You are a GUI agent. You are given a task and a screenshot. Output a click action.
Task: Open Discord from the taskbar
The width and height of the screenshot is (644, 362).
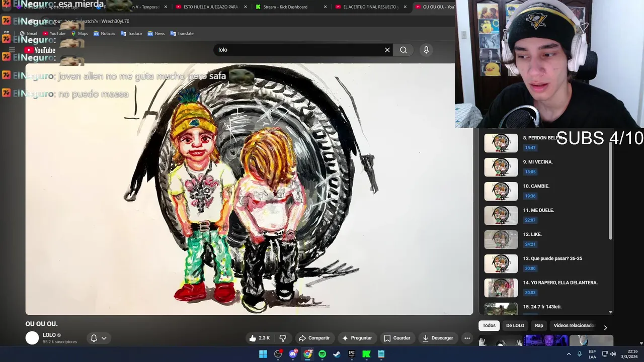pyautogui.click(x=293, y=354)
